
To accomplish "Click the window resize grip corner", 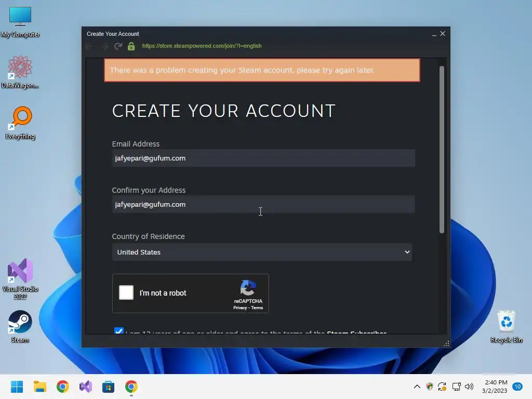I will (446, 344).
